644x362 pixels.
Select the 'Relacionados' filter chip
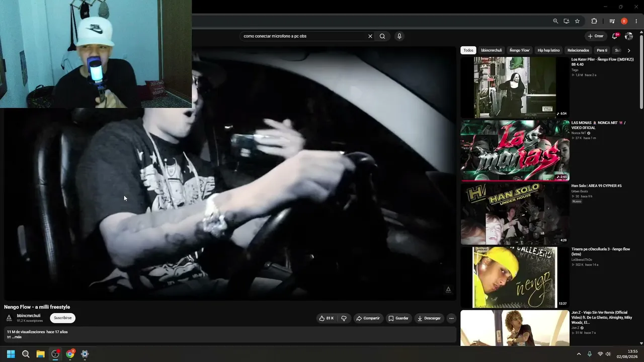point(578,50)
